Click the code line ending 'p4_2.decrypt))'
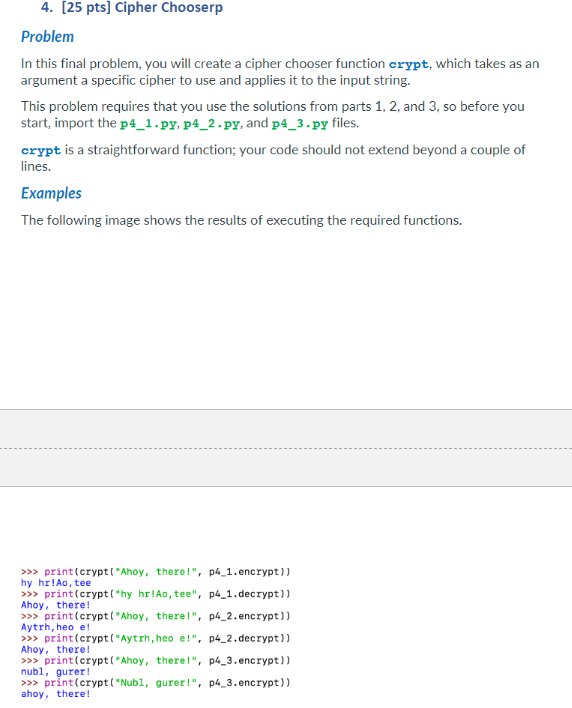Image resolution: width=572 pixels, height=708 pixels. pos(156,638)
